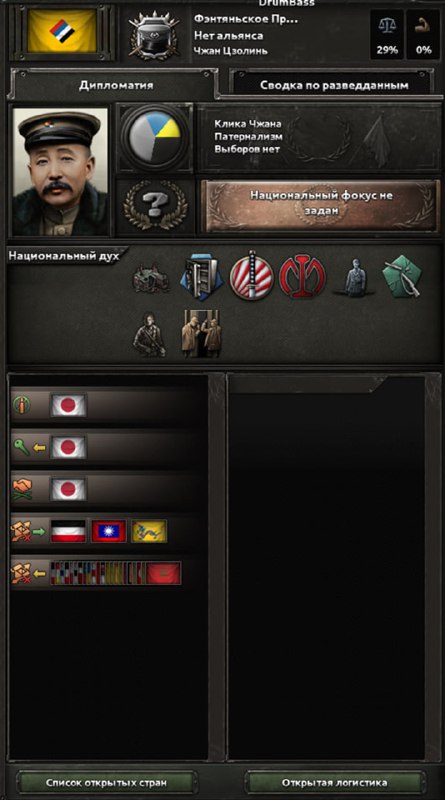Select the green pentagon rifle spirit icon

point(403,277)
